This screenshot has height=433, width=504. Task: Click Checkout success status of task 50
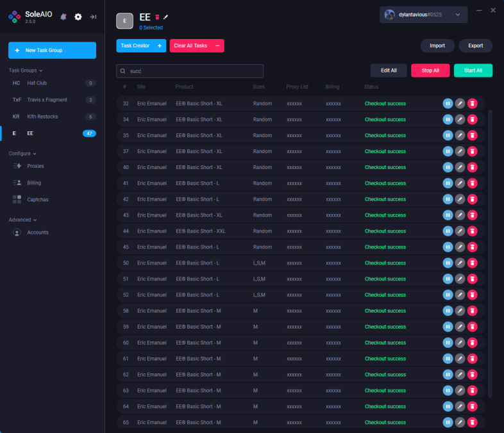point(385,263)
